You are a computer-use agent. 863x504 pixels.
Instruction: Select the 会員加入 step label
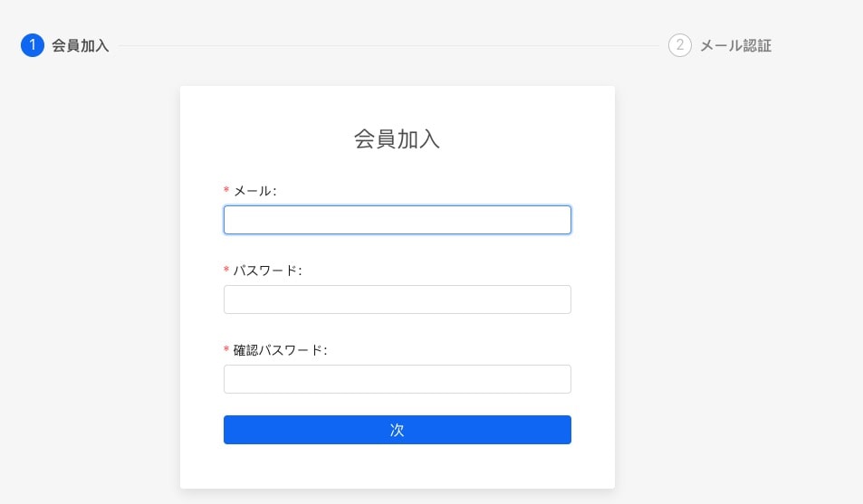[81, 45]
